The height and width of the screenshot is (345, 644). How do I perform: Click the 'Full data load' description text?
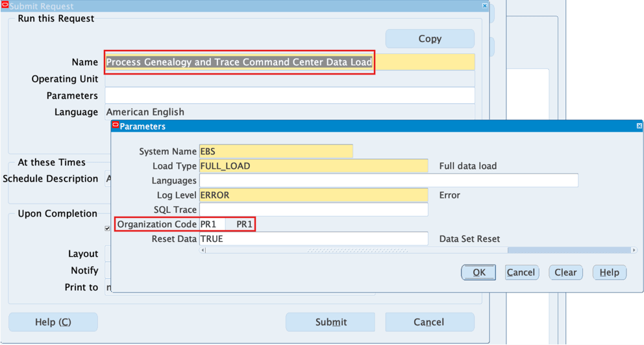(468, 166)
